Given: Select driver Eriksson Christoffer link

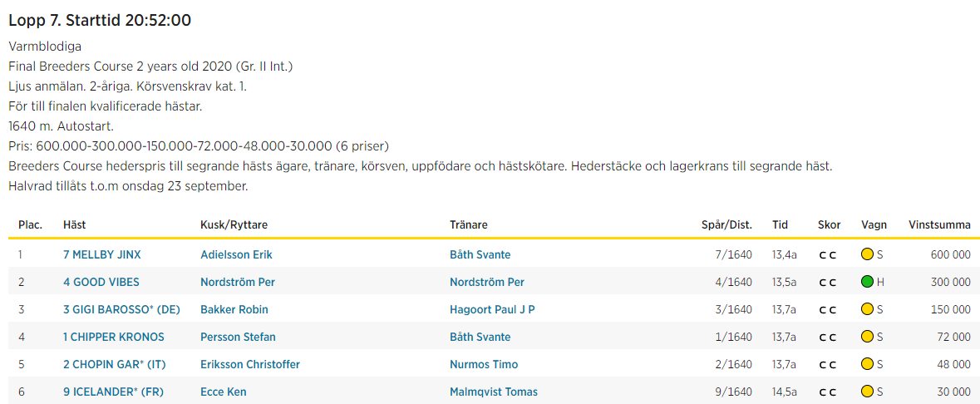Looking at the screenshot, I should (x=250, y=364).
